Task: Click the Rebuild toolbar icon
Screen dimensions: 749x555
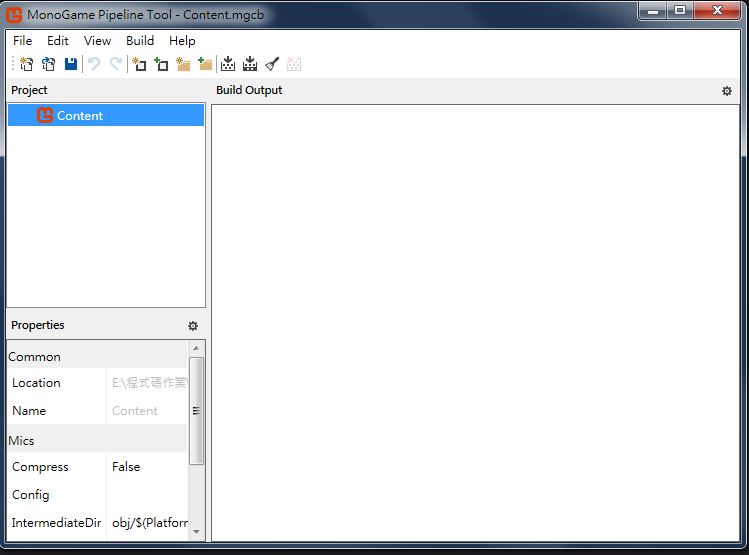Action: point(250,64)
